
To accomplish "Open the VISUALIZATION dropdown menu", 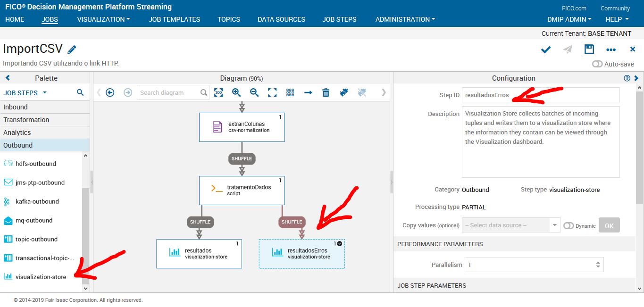I will [103, 19].
